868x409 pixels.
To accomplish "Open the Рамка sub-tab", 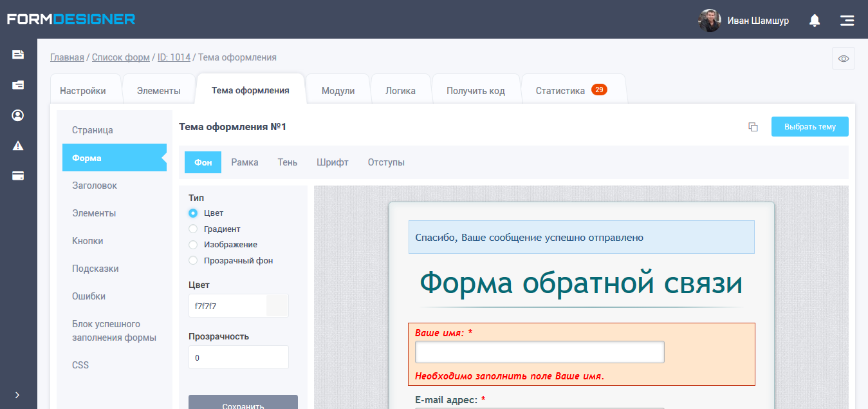I will click(245, 162).
